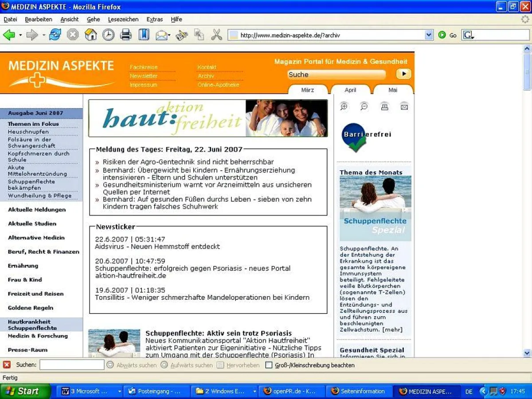Click the scissors Cut icon
Screen dimensions: 532x399
(216, 35)
